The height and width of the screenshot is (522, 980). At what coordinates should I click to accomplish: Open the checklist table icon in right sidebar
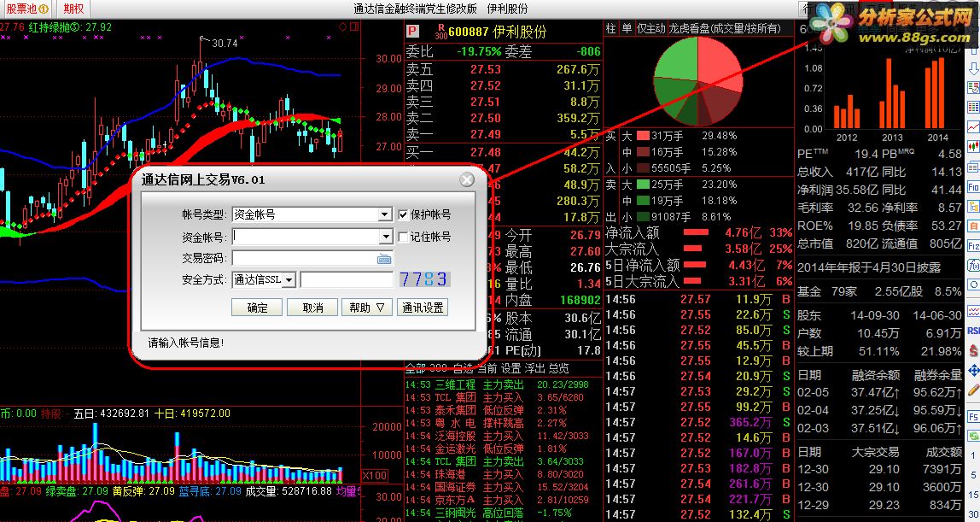click(974, 87)
